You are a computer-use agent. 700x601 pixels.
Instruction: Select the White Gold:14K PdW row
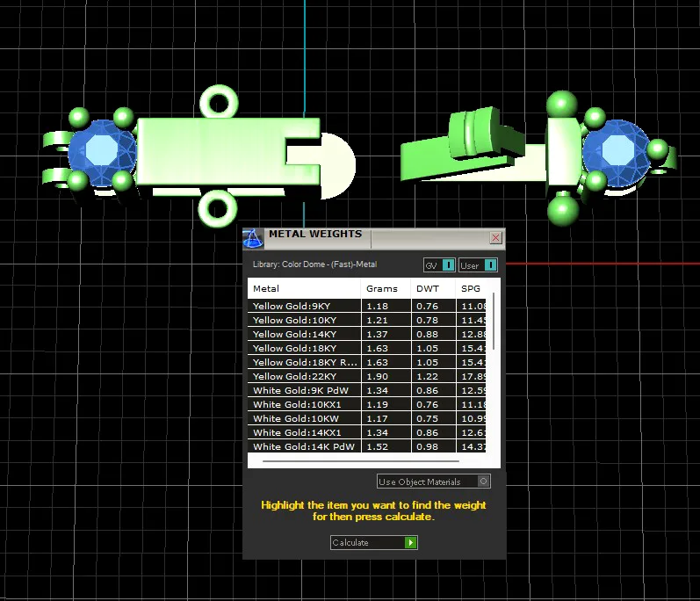[x=366, y=446]
